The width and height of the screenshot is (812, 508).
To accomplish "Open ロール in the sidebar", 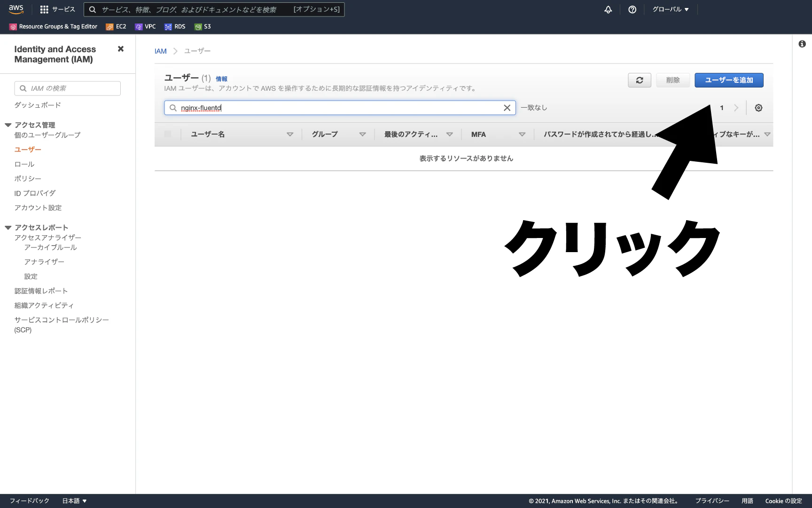I will (24, 164).
